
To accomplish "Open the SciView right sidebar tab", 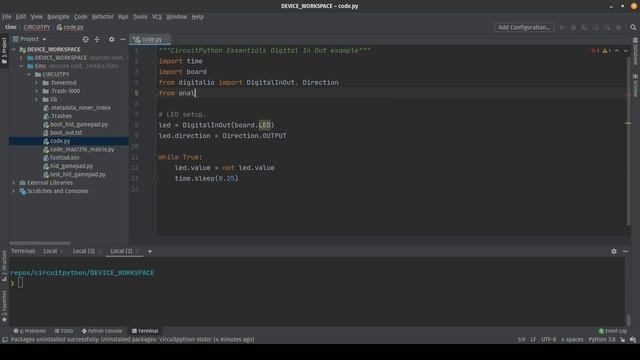I will (x=636, y=85).
